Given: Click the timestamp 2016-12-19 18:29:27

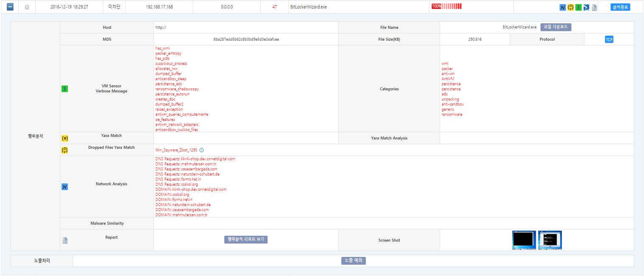Looking at the screenshot, I should click(69, 7).
